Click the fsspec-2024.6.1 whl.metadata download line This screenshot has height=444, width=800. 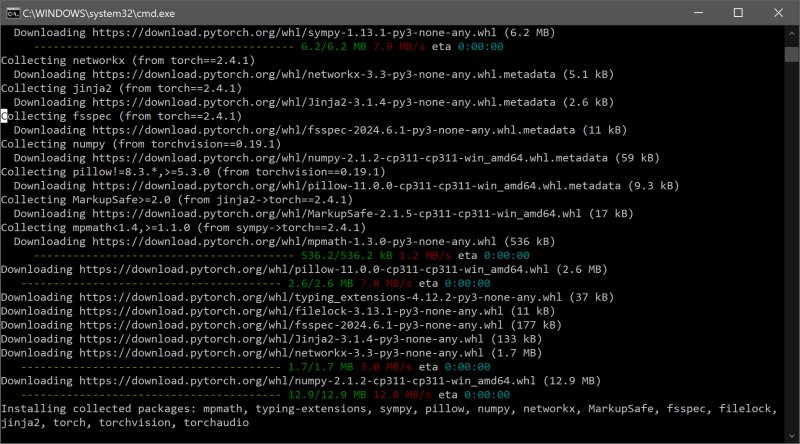coord(320,130)
